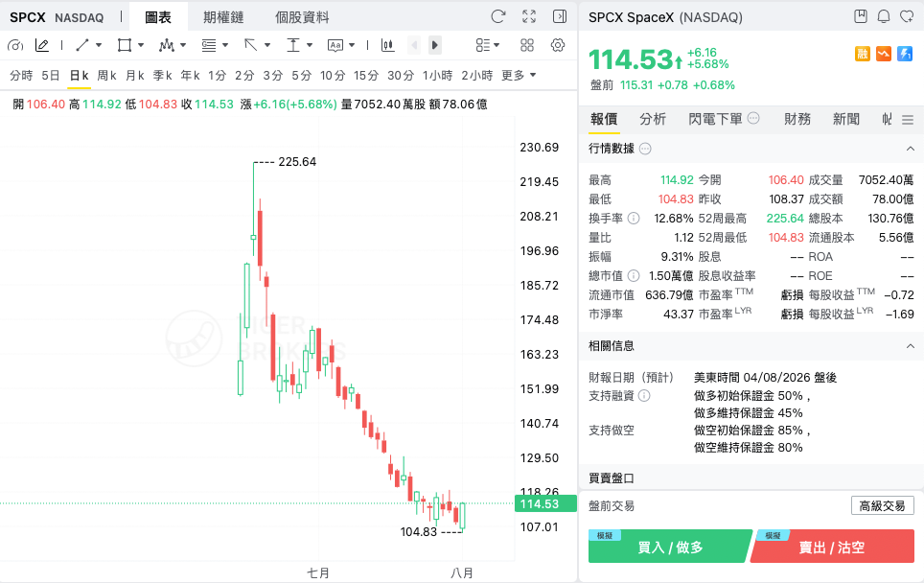
Task: Open the 財務 tab
Action: point(797,119)
